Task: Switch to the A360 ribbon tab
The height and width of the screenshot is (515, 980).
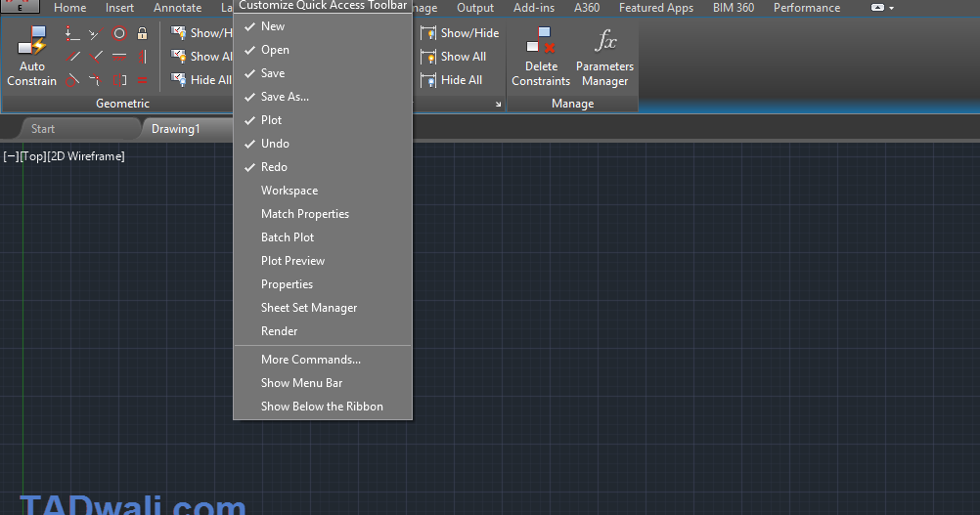Action: (x=587, y=8)
